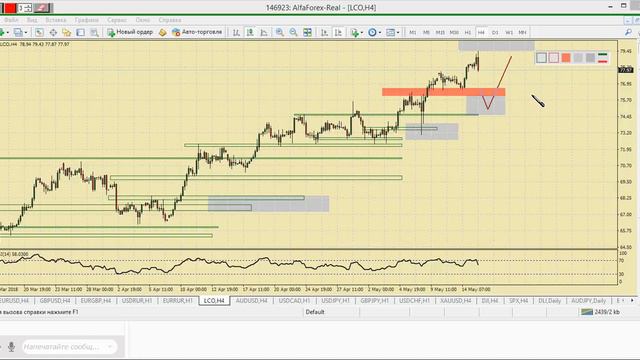Toggle chart auto-scroll icon
Viewport: 640px width, 360px height.
[324, 32]
